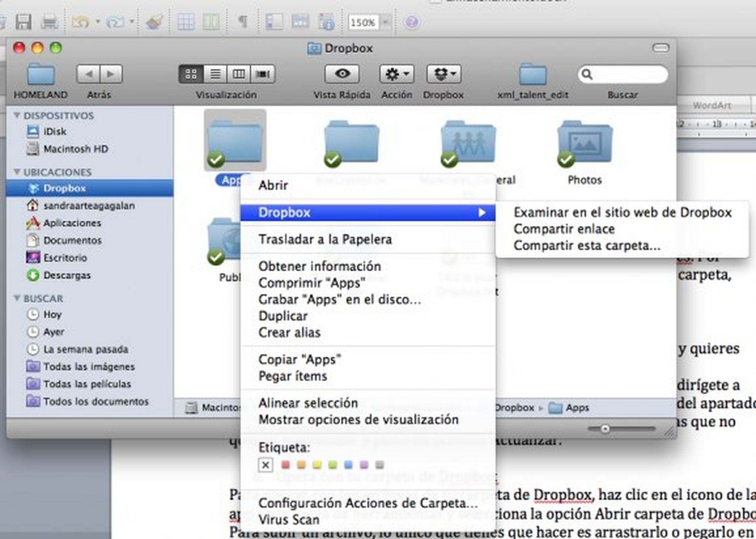Click the Atrás back button
The height and width of the screenshot is (539, 756).
click(x=89, y=74)
